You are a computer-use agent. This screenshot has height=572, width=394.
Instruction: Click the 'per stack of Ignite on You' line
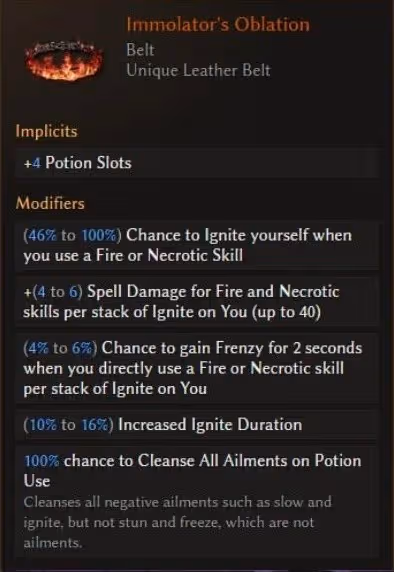pyautogui.click(x=115, y=389)
